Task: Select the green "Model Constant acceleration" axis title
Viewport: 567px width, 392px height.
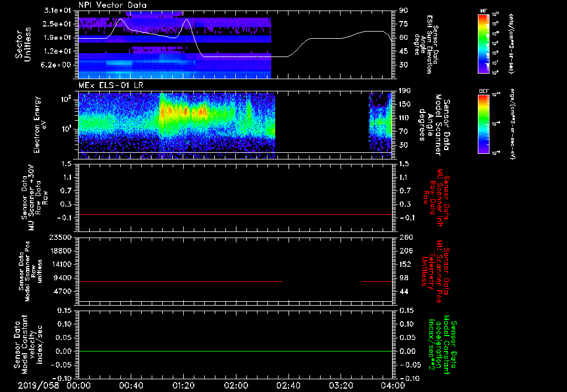Action: point(442,345)
